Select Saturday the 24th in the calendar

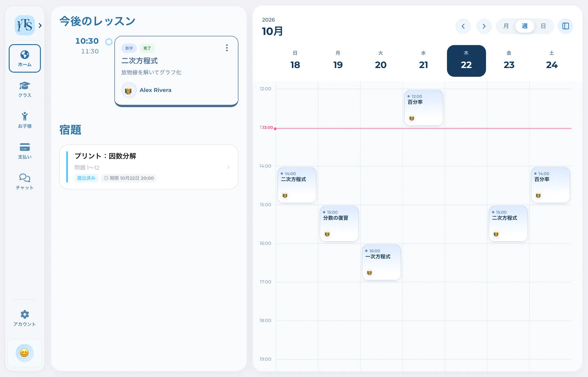click(x=552, y=61)
